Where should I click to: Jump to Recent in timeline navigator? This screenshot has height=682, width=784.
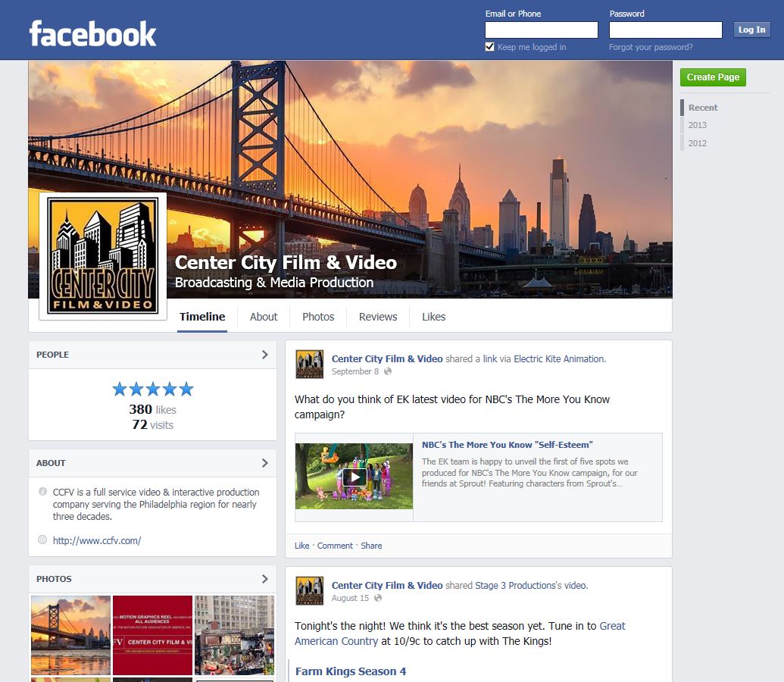tap(702, 108)
